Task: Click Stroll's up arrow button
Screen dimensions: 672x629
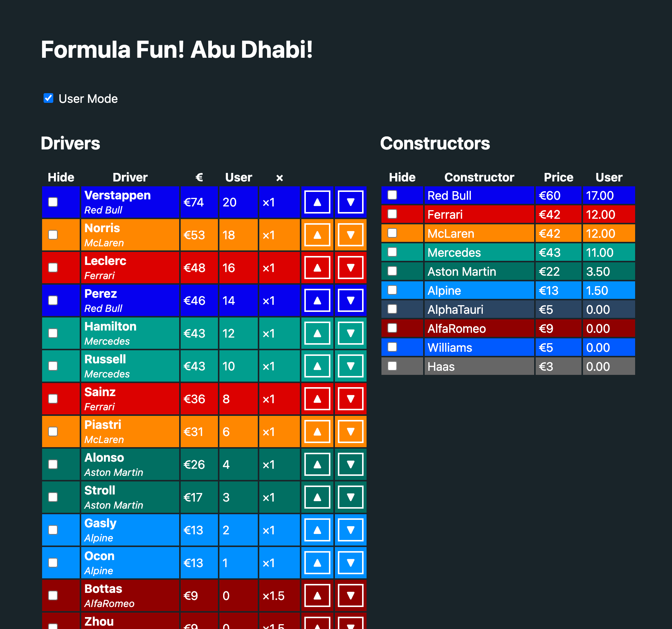Action: tap(317, 497)
